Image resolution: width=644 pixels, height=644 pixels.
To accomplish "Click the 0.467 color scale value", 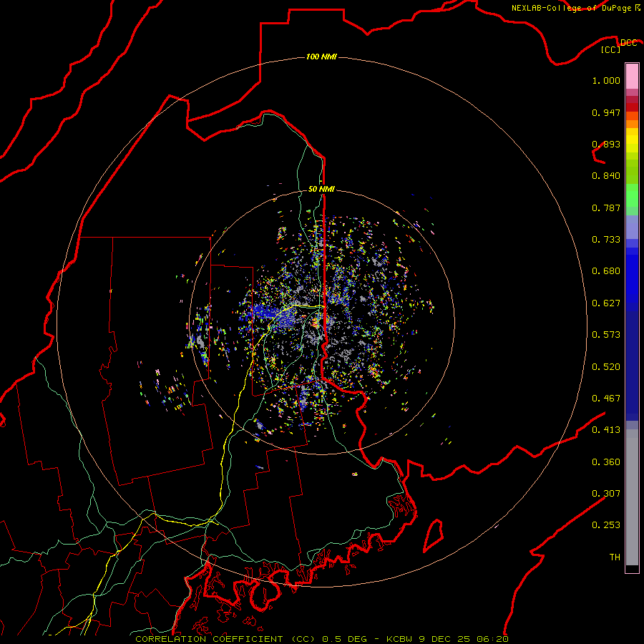I will pos(606,399).
